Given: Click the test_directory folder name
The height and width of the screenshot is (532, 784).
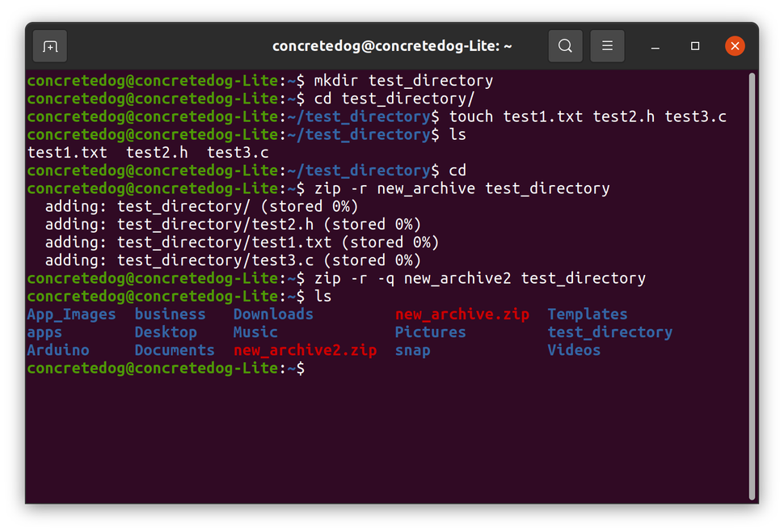Looking at the screenshot, I should point(609,331).
